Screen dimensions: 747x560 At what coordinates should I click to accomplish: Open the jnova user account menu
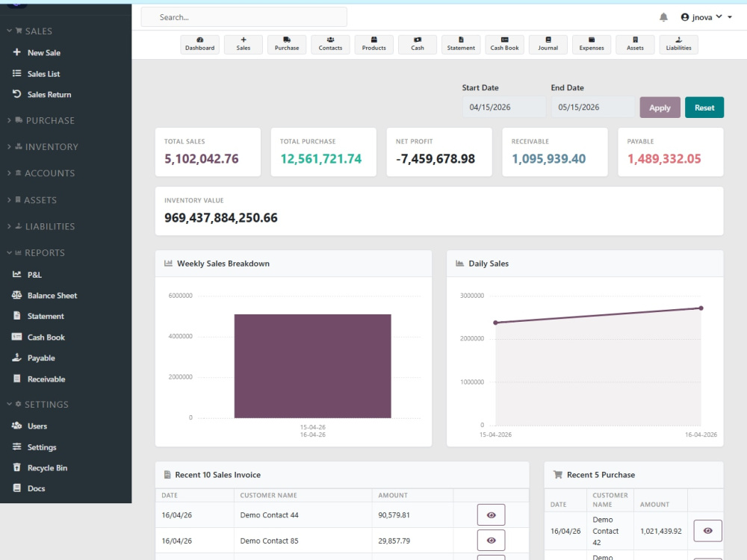pos(701,17)
